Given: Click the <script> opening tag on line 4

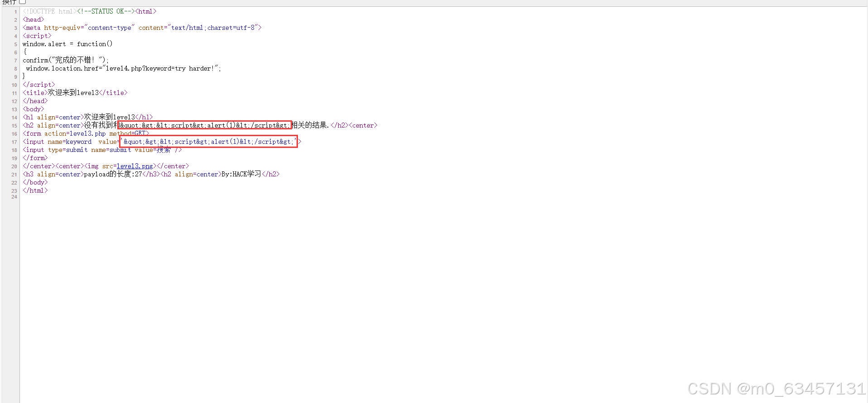Looking at the screenshot, I should click(37, 36).
